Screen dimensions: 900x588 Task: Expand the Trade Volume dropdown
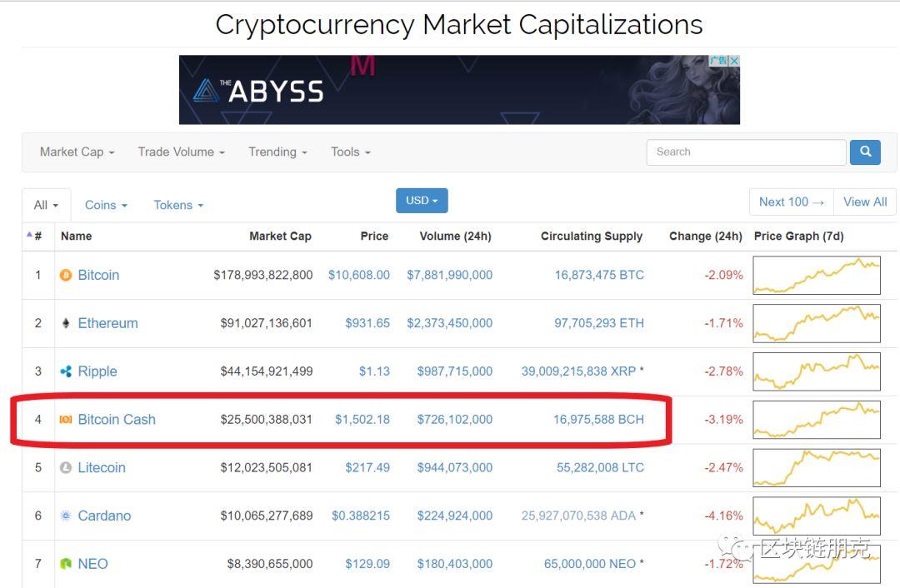(182, 152)
